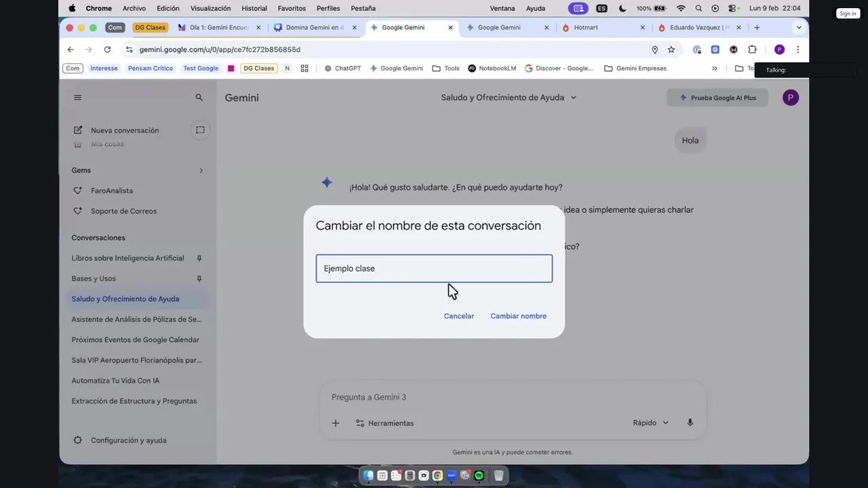868x488 pixels.
Task: Click the Cancelar button in the rename dialog
Action: tap(459, 316)
